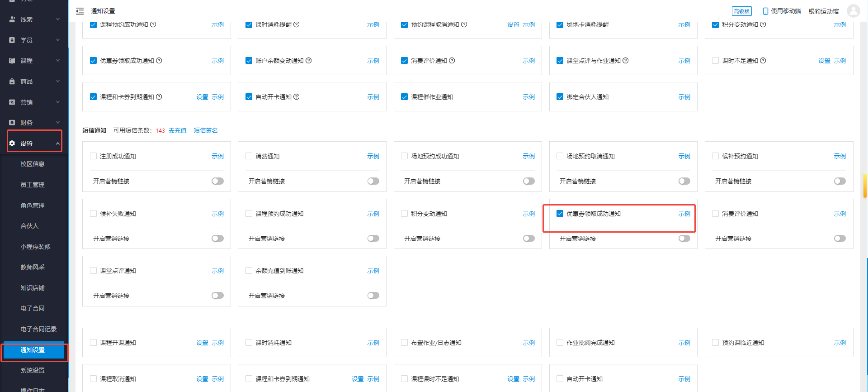
Task: Click the 课程 sidebar icon
Action: (x=12, y=61)
